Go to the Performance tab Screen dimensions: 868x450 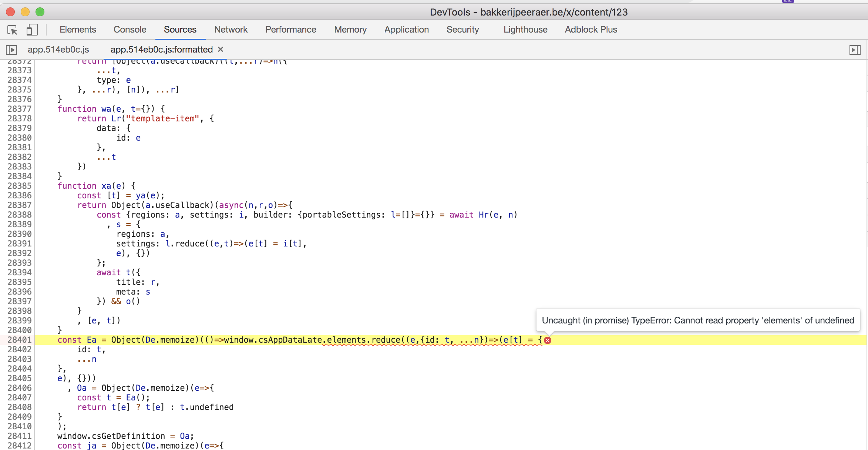coord(290,30)
